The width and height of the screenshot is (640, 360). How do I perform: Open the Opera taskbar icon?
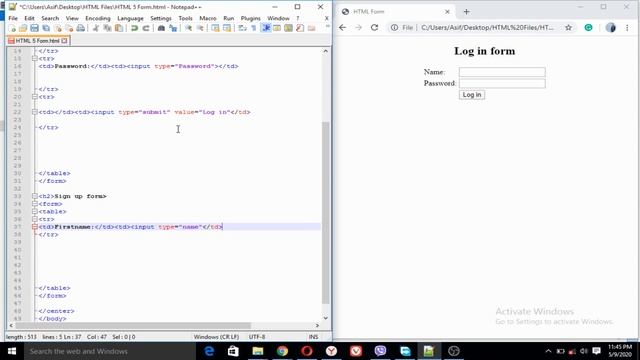(x=307, y=351)
